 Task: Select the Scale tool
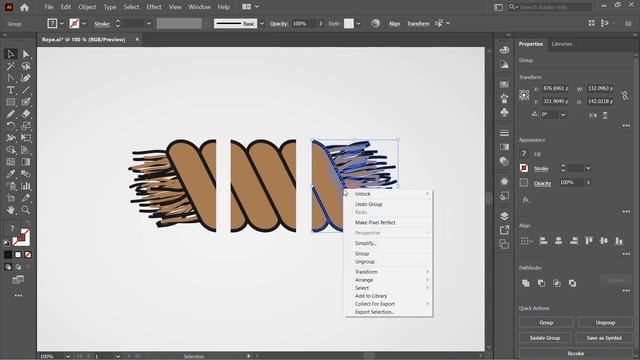coord(26,126)
